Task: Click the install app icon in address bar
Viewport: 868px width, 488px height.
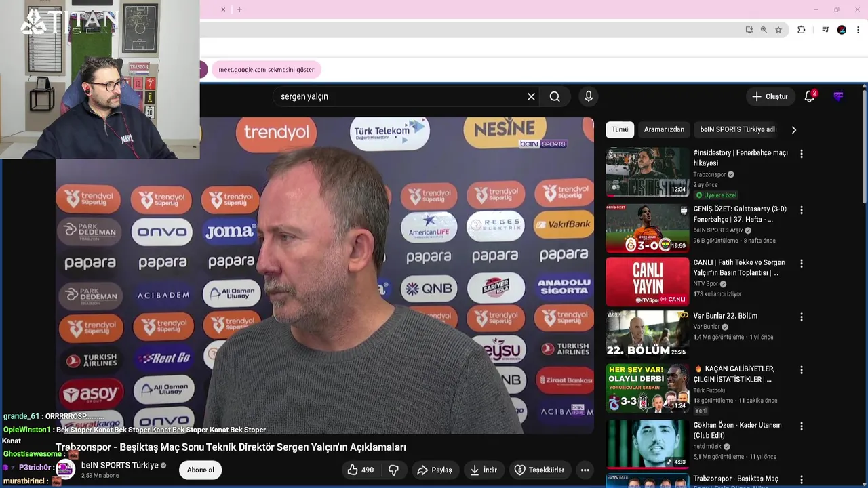Action: [749, 30]
